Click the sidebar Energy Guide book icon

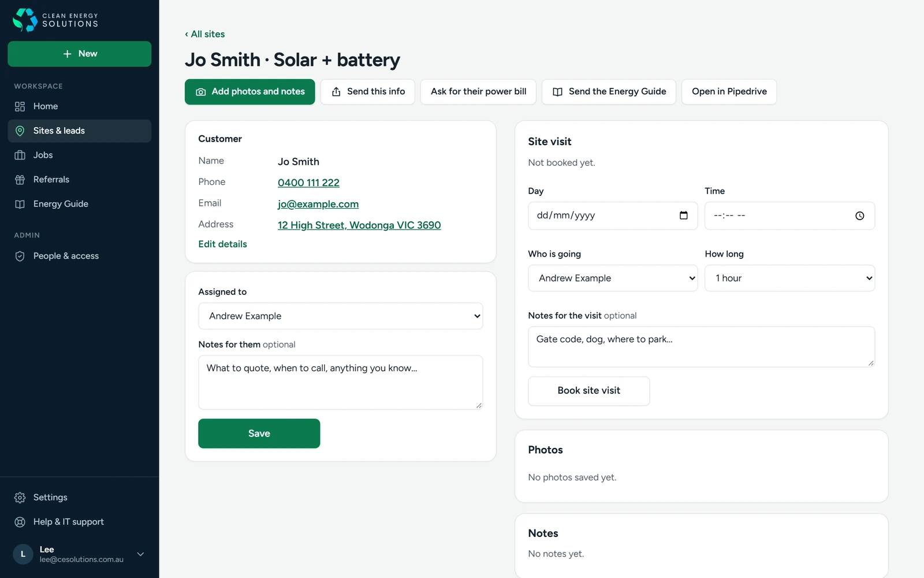point(20,204)
